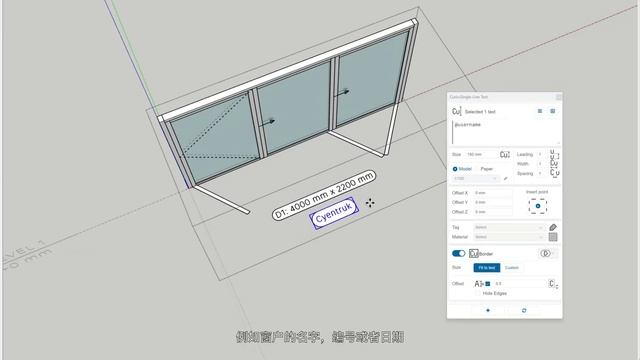The image size is (640, 360).
Task: Click the center insert point selector
Action: pos(538,206)
